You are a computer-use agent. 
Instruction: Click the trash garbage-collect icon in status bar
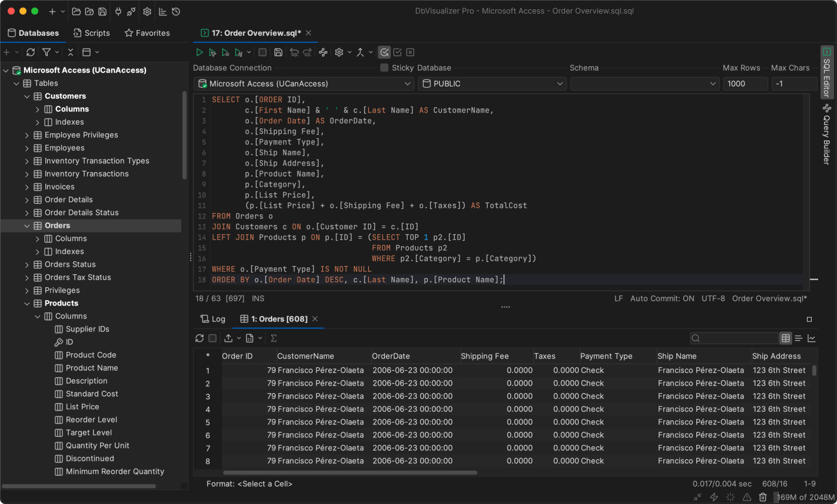pos(763,498)
